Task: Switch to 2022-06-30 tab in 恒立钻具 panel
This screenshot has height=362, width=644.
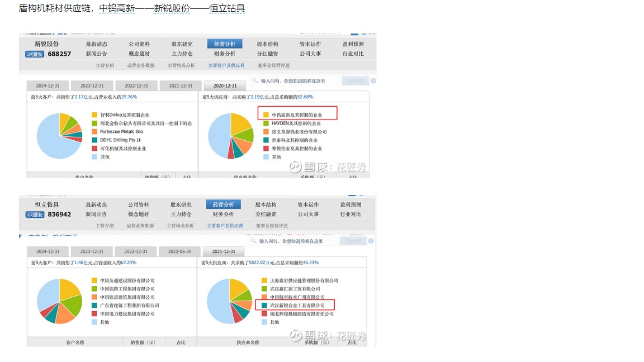Action: click(x=179, y=251)
